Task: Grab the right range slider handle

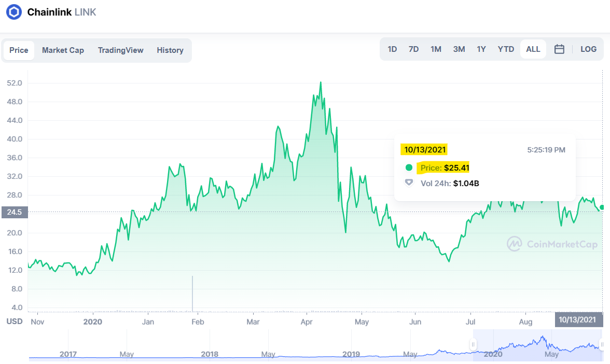Action: pos(602,344)
